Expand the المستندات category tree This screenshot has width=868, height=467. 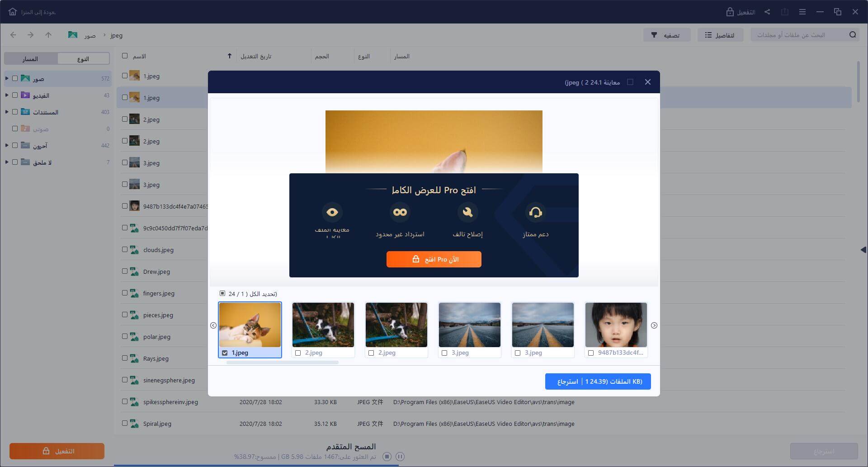(x=7, y=112)
